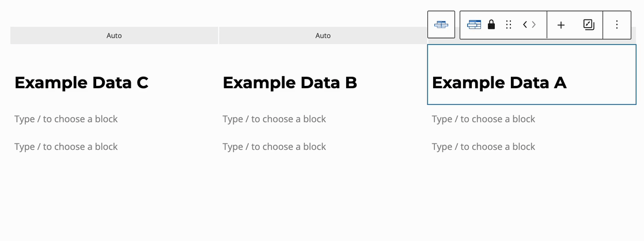Click the block type icon in toolbar
This screenshot has height=241, width=644.
coord(474,25)
